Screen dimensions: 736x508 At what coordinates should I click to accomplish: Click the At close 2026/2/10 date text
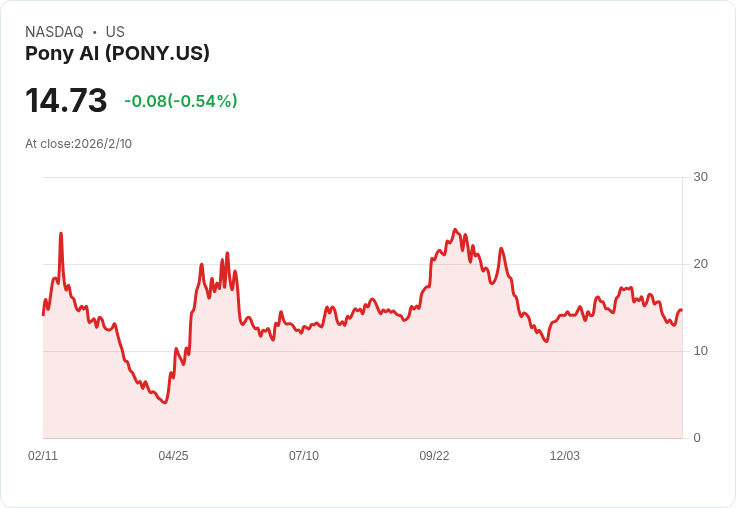coord(78,144)
